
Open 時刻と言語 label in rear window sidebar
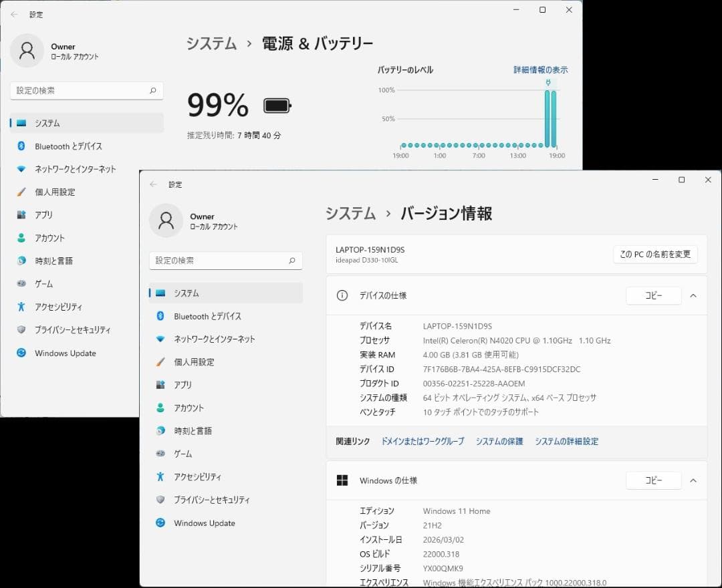pyautogui.click(x=54, y=261)
